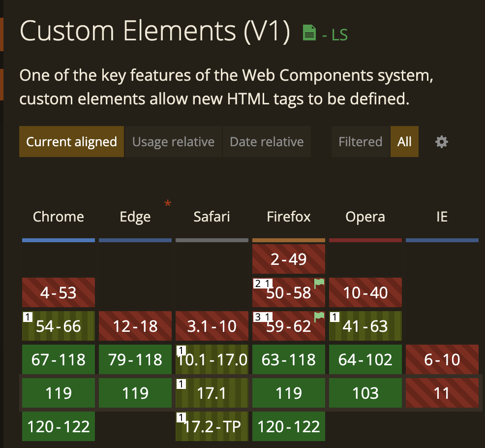Click the Firefox column header
The image size is (485, 448).
pos(289,217)
